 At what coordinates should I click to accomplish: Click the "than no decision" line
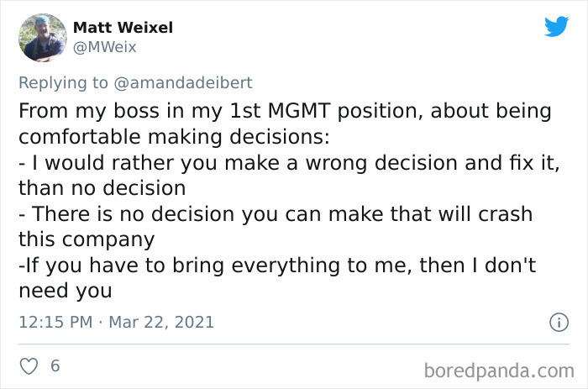[101, 187]
